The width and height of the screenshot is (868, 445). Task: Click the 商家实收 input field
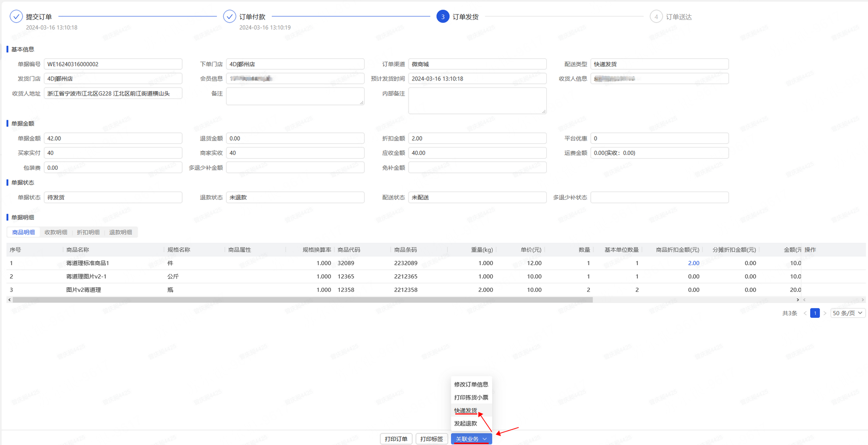295,153
